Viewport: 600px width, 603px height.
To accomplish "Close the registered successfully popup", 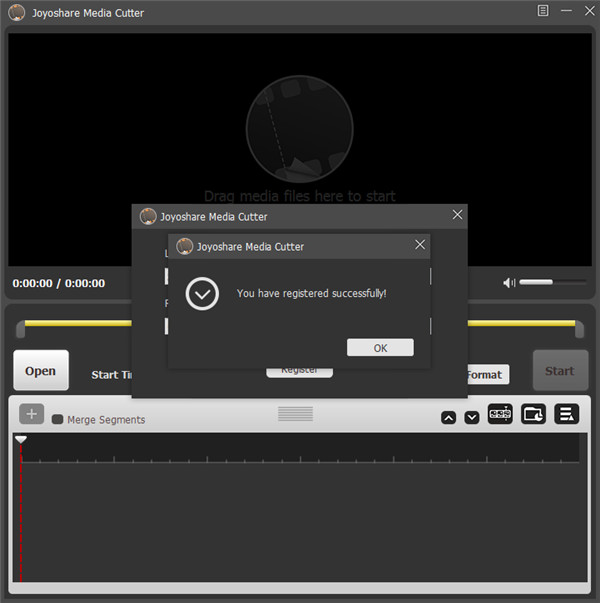I will 420,245.
